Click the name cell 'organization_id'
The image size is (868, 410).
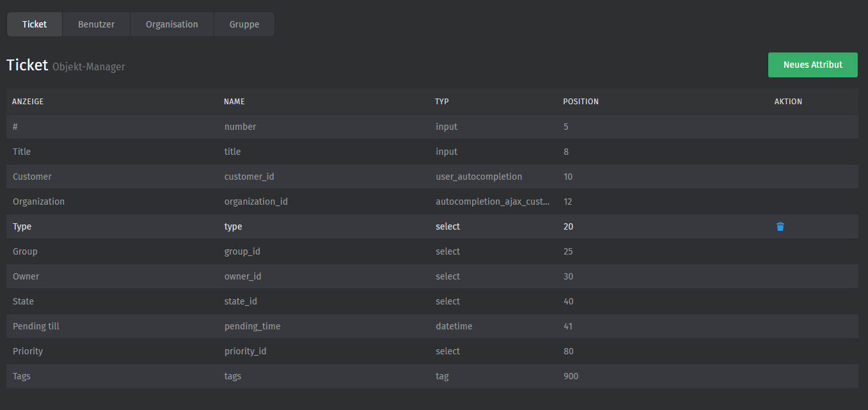(x=256, y=201)
